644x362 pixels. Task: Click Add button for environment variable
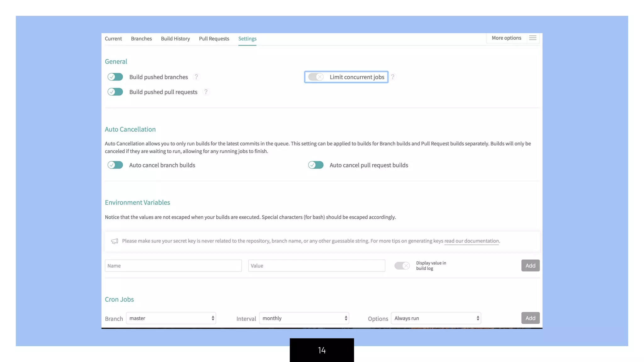tap(530, 266)
